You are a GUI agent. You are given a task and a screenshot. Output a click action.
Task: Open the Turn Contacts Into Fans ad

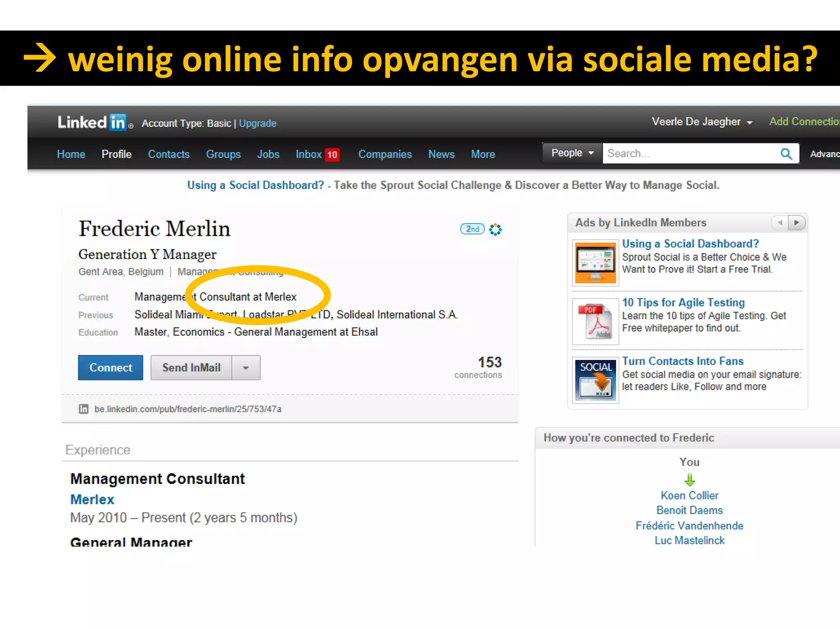click(682, 361)
